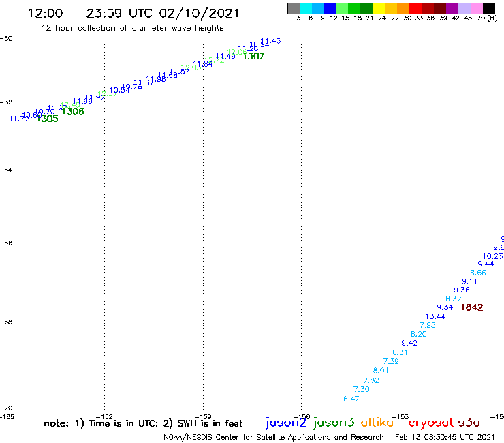Select the jason3 satellite label

pyautogui.click(x=334, y=423)
